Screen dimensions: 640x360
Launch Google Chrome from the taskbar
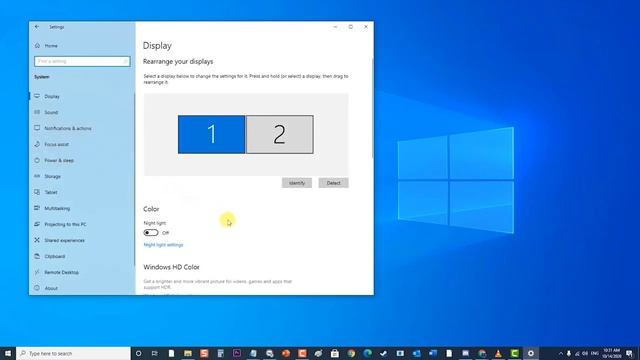(351, 353)
